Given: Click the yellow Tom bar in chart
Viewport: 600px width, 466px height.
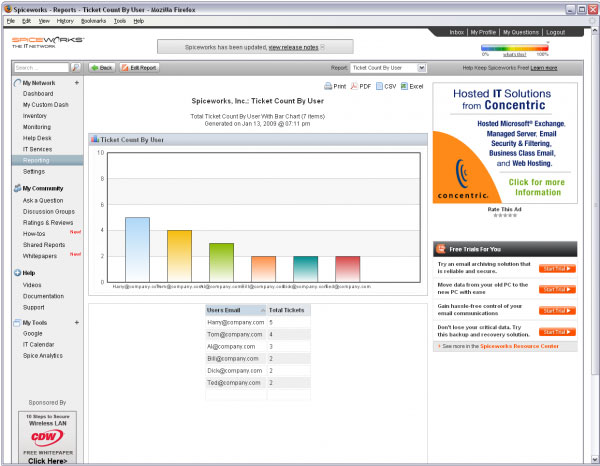Looking at the screenshot, I should (179, 256).
